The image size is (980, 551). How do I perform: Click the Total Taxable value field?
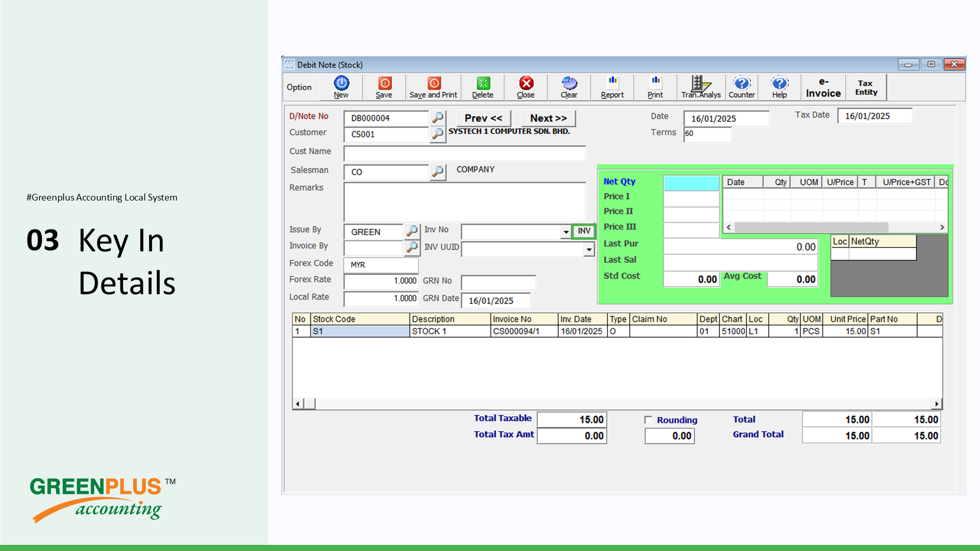pos(572,420)
